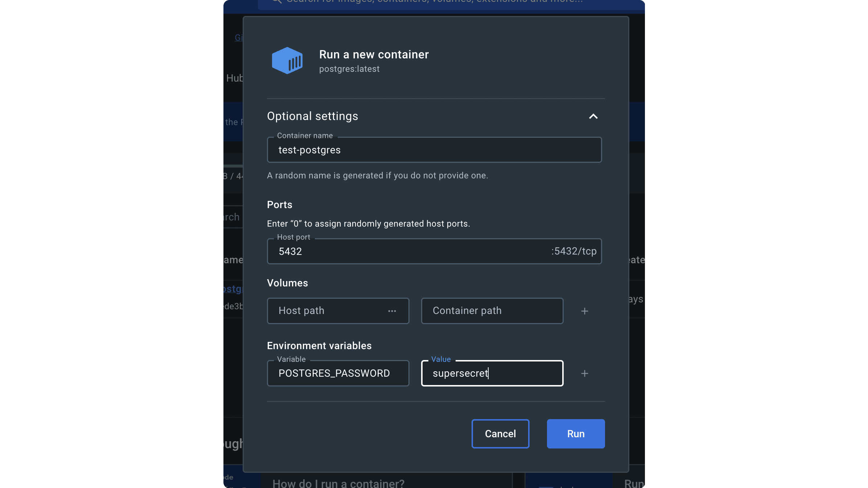Click the blue container image icon
868x488 pixels.
click(x=288, y=61)
